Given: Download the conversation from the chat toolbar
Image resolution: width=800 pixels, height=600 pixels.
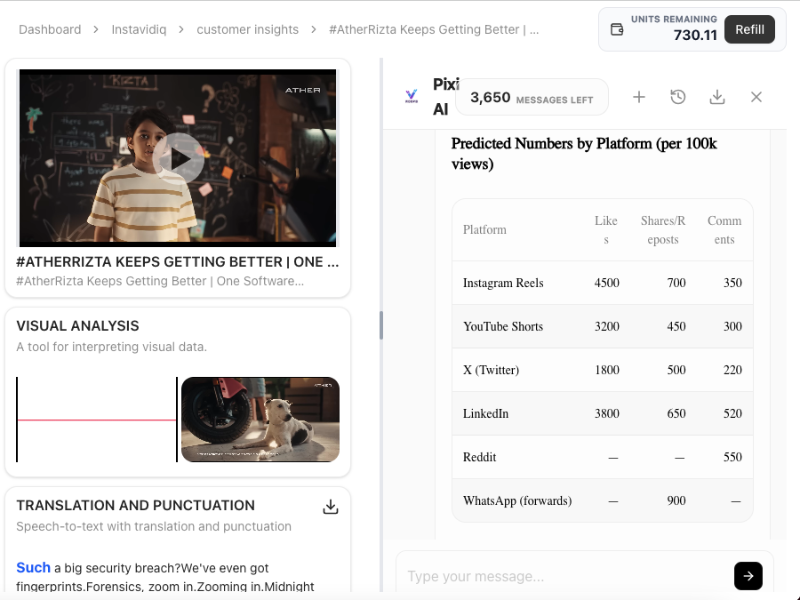Looking at the screenshot, I should [x=717, y=97].
